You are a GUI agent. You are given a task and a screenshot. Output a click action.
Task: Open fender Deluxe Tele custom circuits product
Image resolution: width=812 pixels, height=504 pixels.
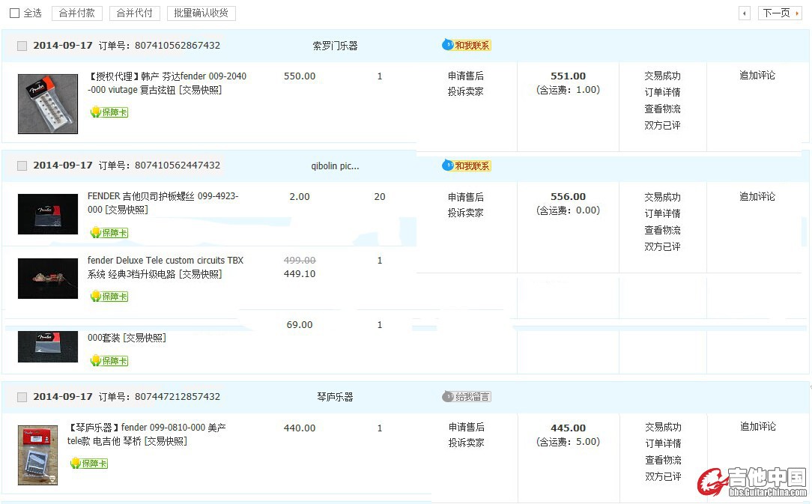pos(166,267)
